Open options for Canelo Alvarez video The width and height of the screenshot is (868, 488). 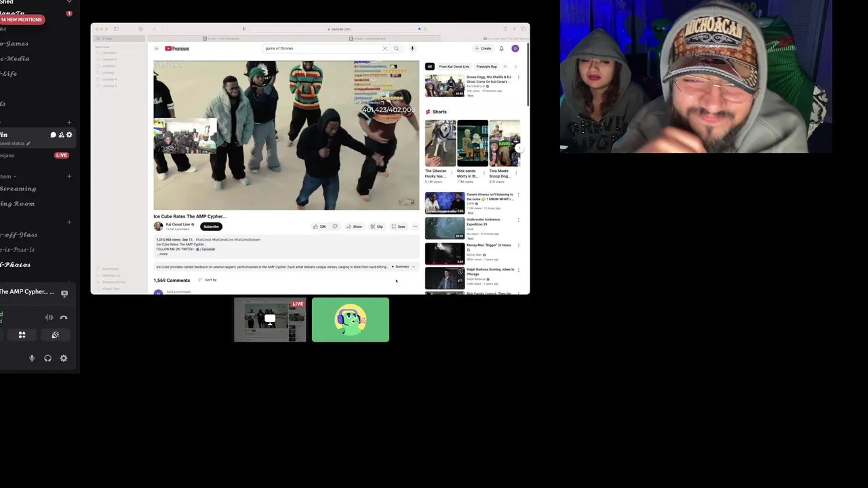tap(519, 195)
